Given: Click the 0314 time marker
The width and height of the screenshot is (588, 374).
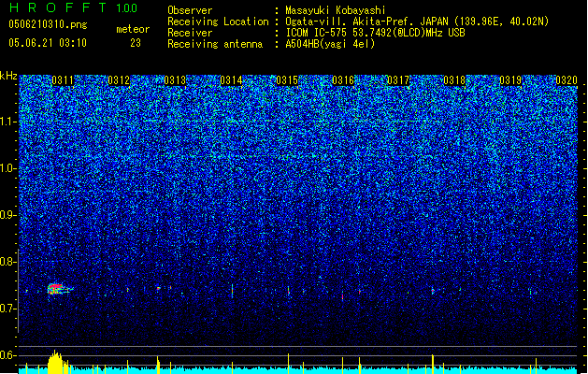Looking at the screenshot, I should pos(231,80).
